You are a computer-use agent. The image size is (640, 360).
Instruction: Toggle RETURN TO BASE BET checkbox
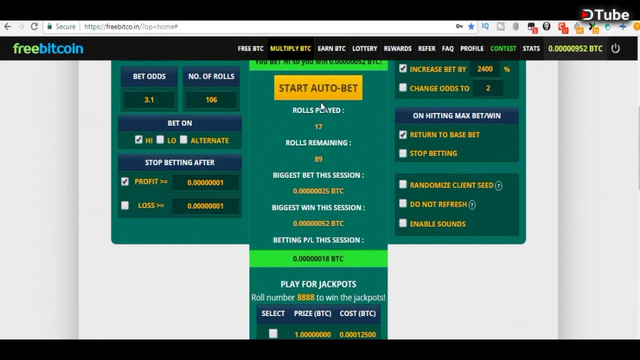[403, 134]
